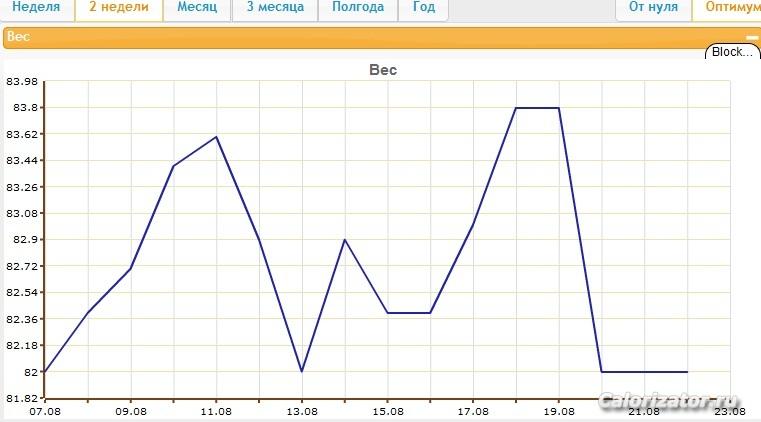The height and width of the screenshot is (422, 761).
Task: Click the 11.08 peak on the graph
Action: tap(216, 137)
